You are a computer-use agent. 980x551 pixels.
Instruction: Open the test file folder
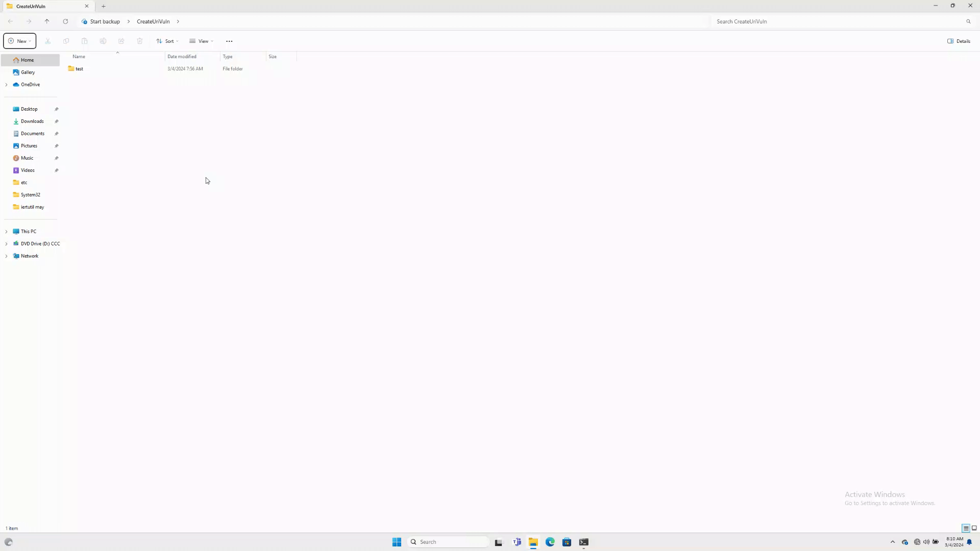tap(80, 69)
